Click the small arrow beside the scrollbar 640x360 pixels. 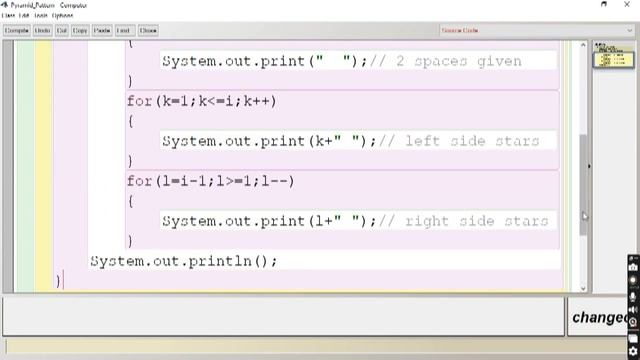(589, 166)
